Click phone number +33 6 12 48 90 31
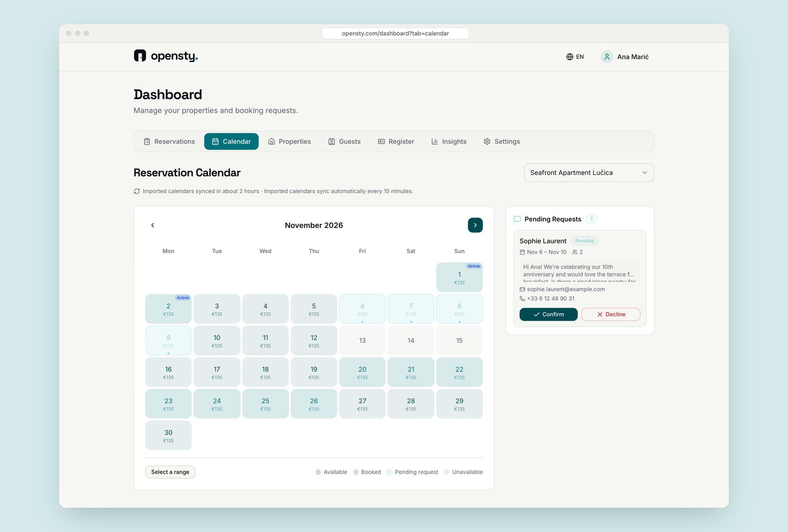Viewport: 788px width, 532px height. coord(550,299)
